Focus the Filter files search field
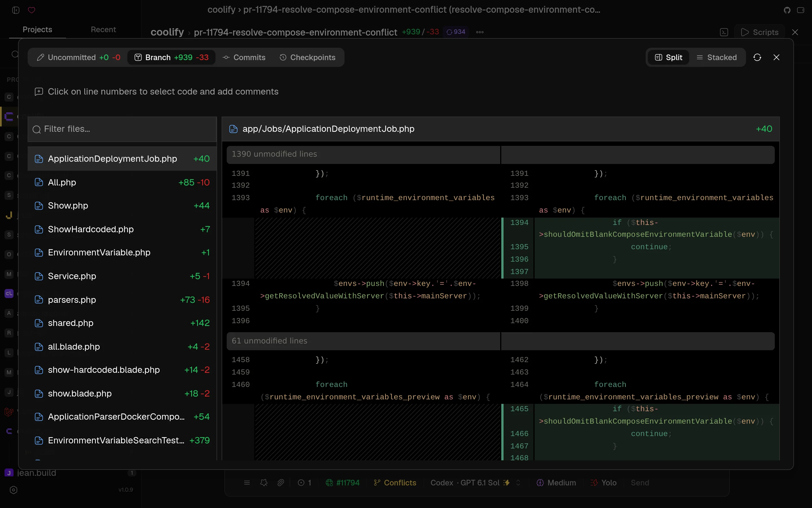 point(122,129)
